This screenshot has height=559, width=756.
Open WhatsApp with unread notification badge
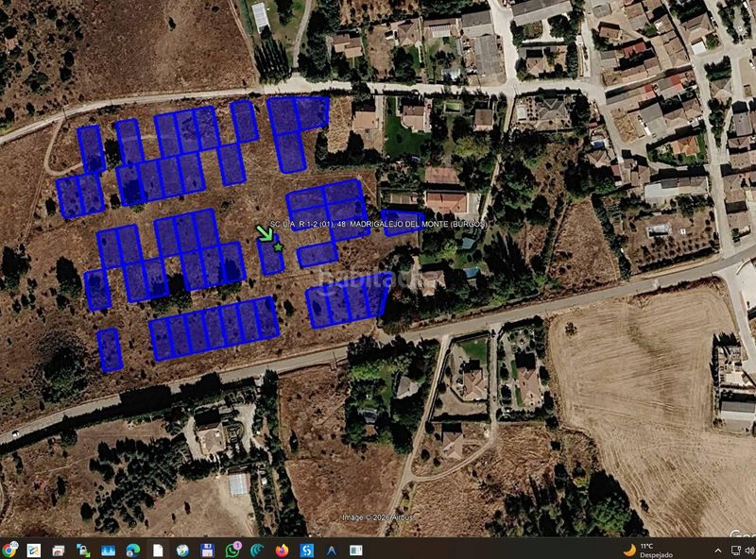pyautogui.click(x=232, y=550)
